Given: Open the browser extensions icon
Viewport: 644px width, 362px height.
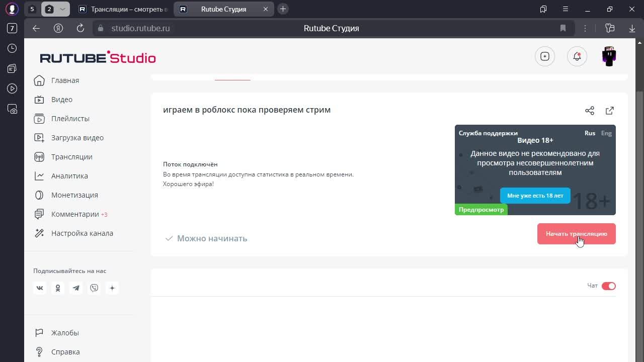Looking at the screenshot, I should click(610, 28).
